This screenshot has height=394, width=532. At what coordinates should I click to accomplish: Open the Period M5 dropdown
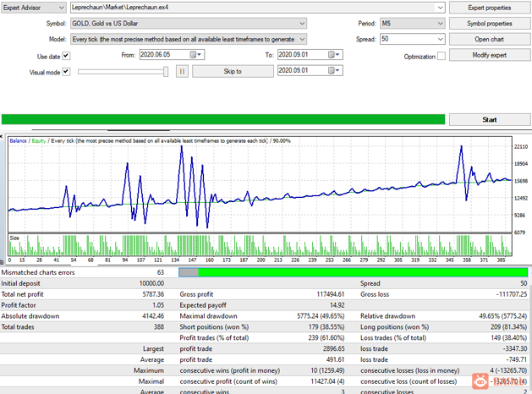point(412,24)
